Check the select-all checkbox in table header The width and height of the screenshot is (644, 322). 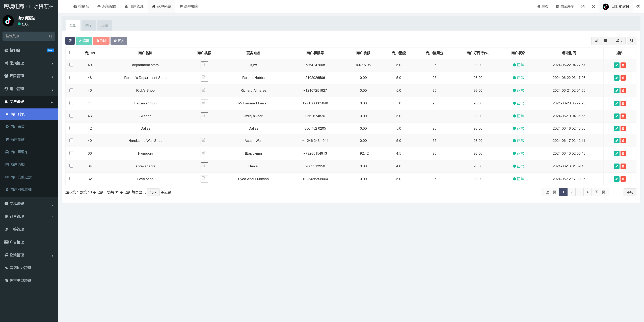click(x=71, y=53)
